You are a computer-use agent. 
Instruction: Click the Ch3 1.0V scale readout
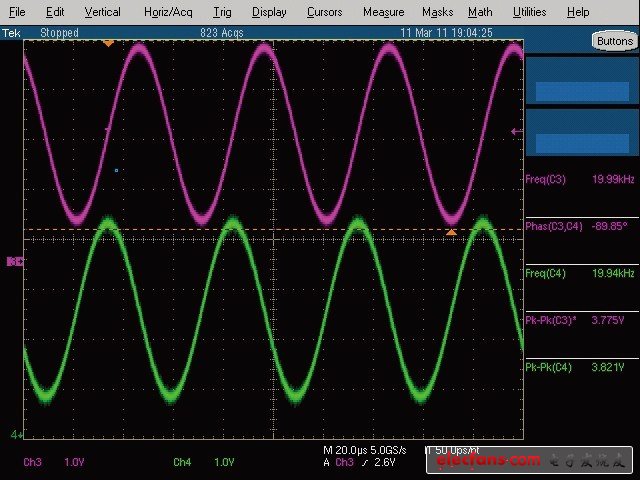50,462
